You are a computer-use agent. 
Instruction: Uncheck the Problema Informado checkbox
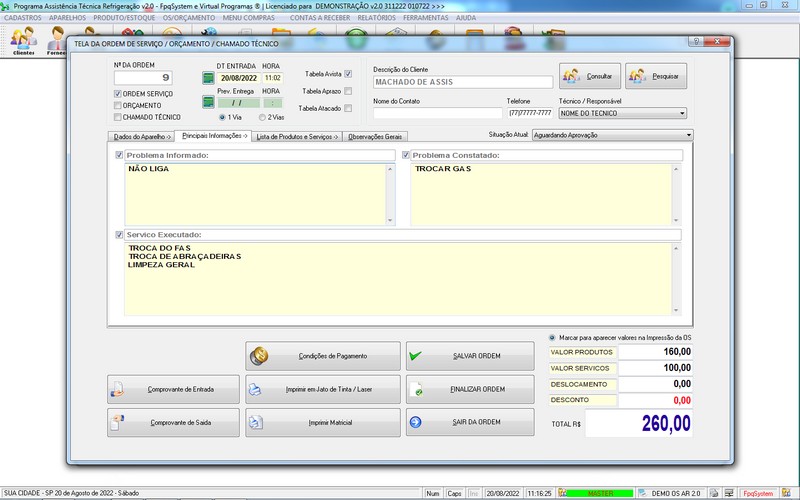point(120,155)
